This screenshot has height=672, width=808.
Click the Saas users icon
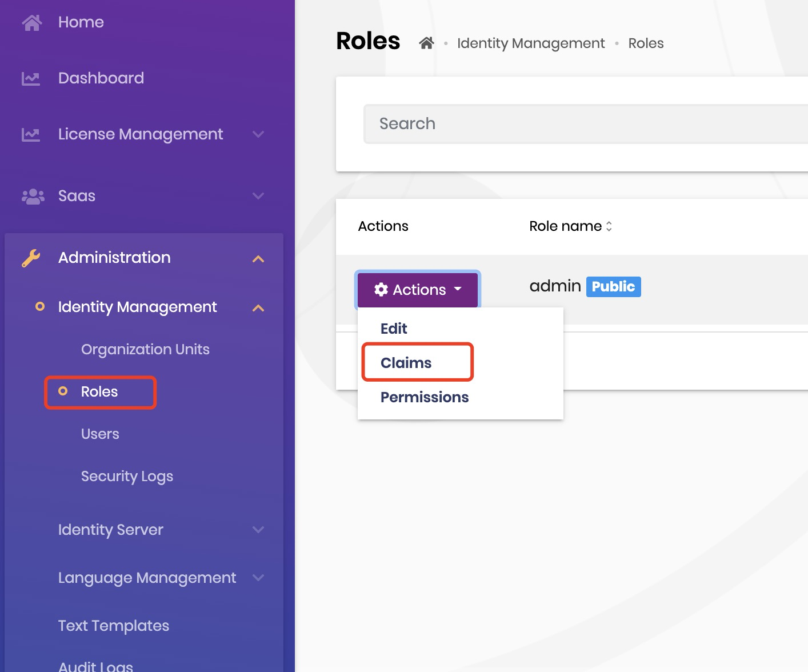coord(33,196)
